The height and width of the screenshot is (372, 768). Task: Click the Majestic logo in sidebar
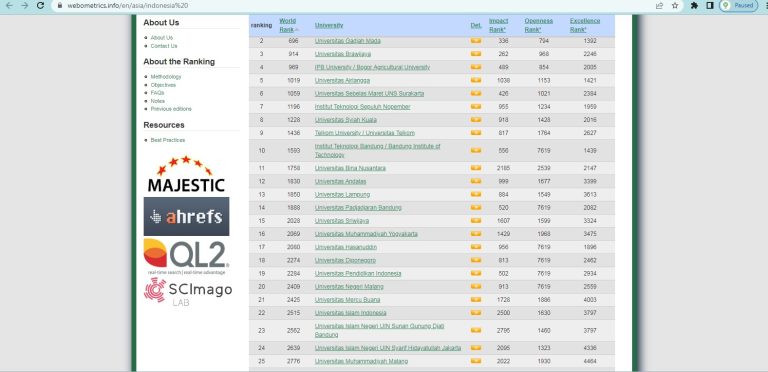(x=186, y=174)
